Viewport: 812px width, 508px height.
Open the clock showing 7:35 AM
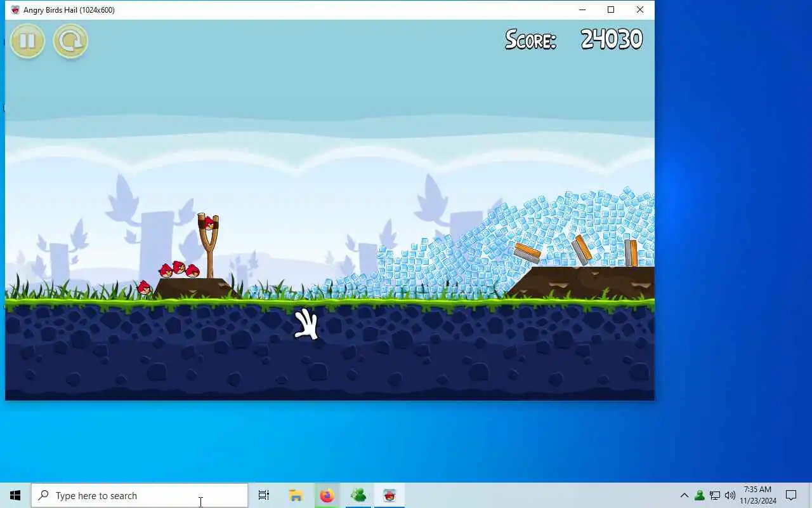click(x=757, y=495)
